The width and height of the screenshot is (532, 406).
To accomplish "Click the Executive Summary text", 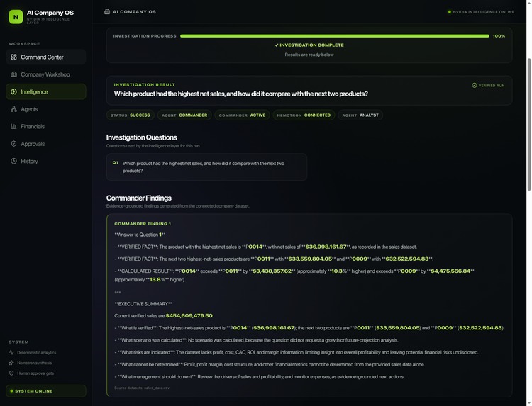I will (143, 304).
